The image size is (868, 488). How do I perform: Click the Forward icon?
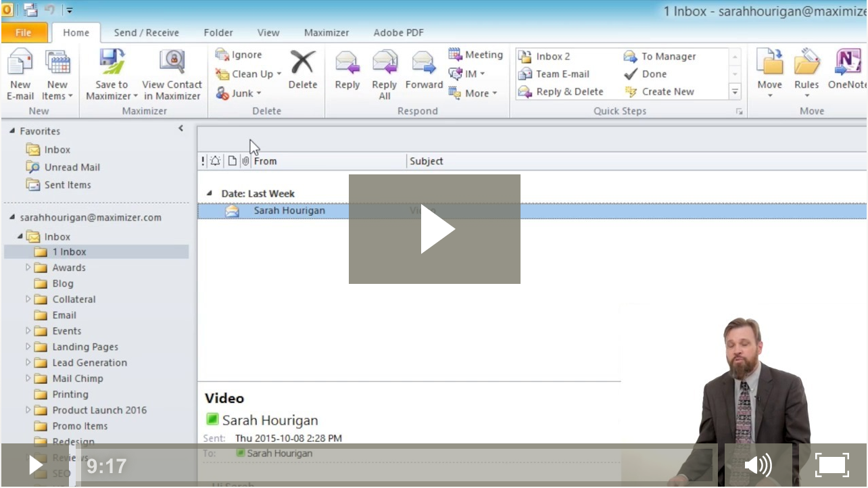(424, 63)
